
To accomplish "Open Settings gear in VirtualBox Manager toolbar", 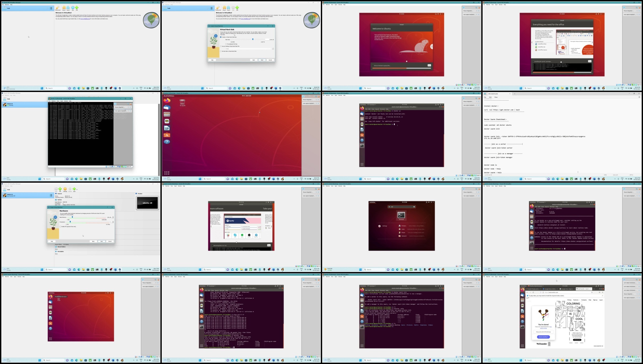I will [65, 189].
